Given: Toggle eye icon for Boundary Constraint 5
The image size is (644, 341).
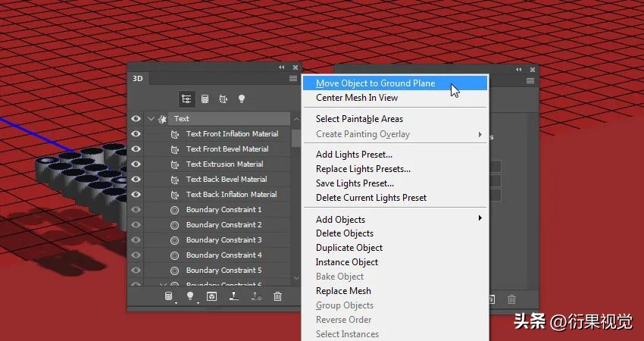Looking at the screenshot, I should tap(136, 271).
